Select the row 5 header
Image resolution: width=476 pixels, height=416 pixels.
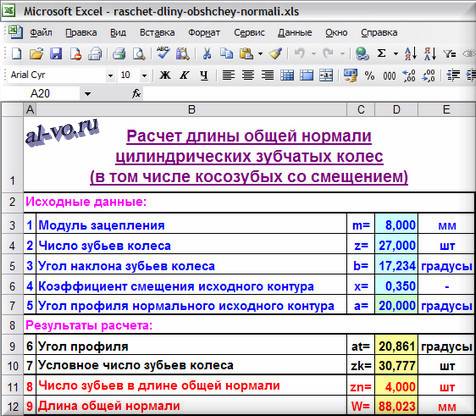point(12,266)
